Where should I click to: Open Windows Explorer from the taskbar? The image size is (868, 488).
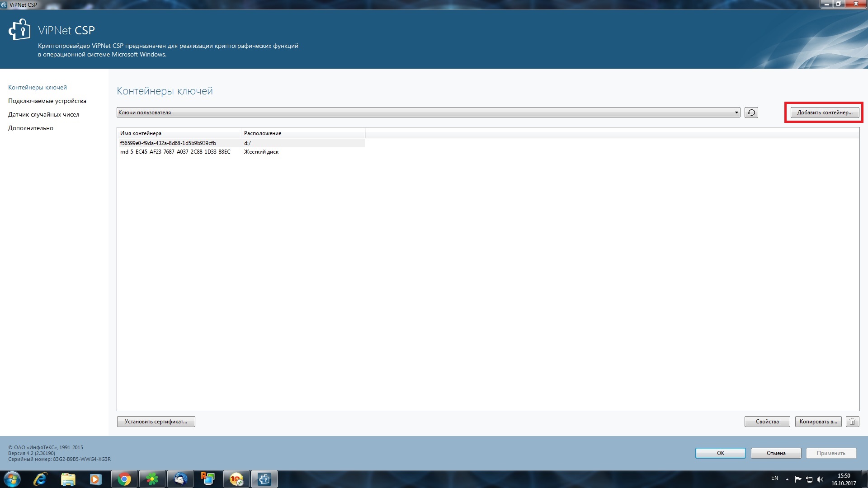[68, 479]
